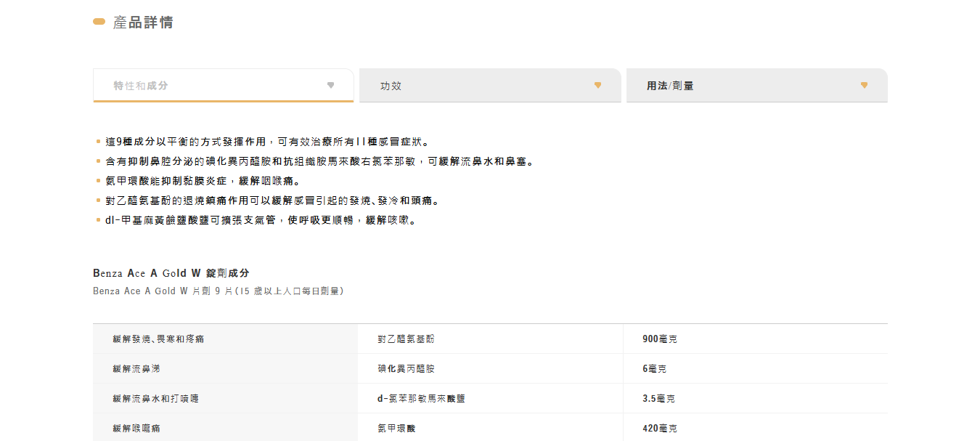980x441 pixels.
Task: Click the Benza Ace A Gold W 錠劑成分 heading
Action: click(x=171, y=273)
